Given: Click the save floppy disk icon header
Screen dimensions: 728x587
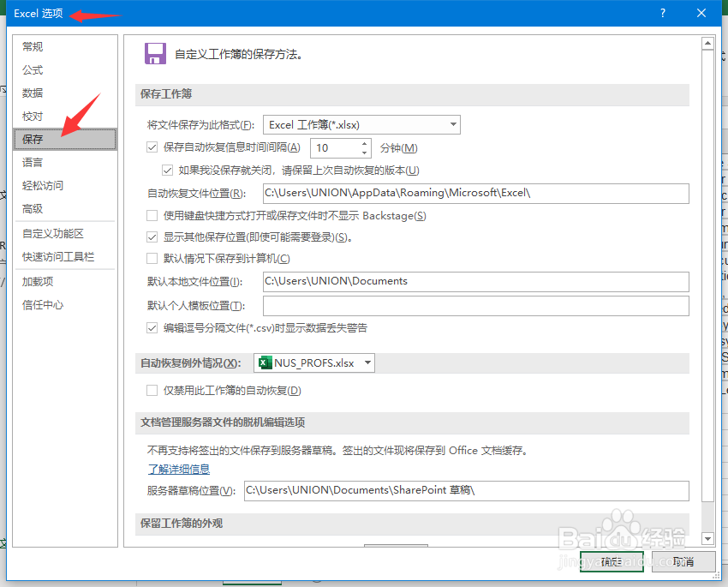Looking at the screenshot, I should point(154,53).
